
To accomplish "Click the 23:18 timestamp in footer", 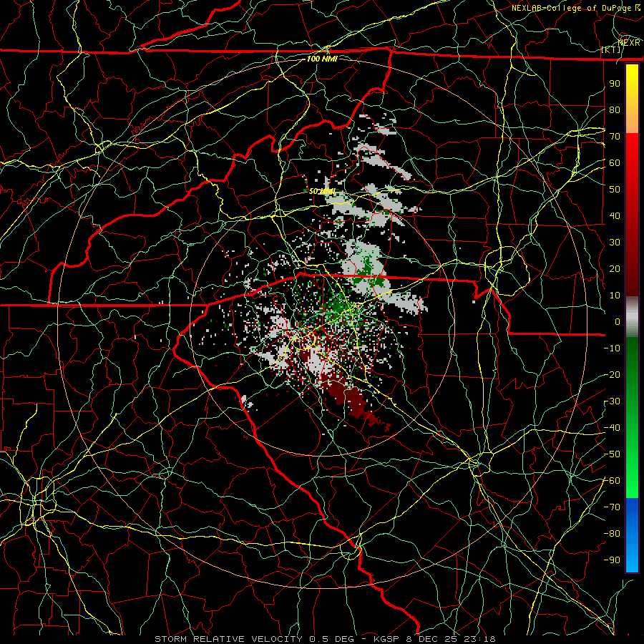I will click(x=479, y=639).
